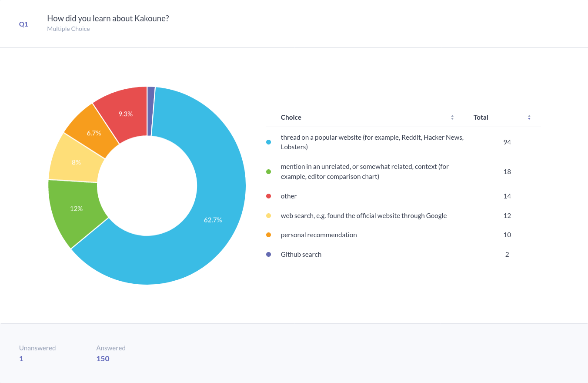
Task: Select the green 12% donut segment
Action: click(76, 208)
